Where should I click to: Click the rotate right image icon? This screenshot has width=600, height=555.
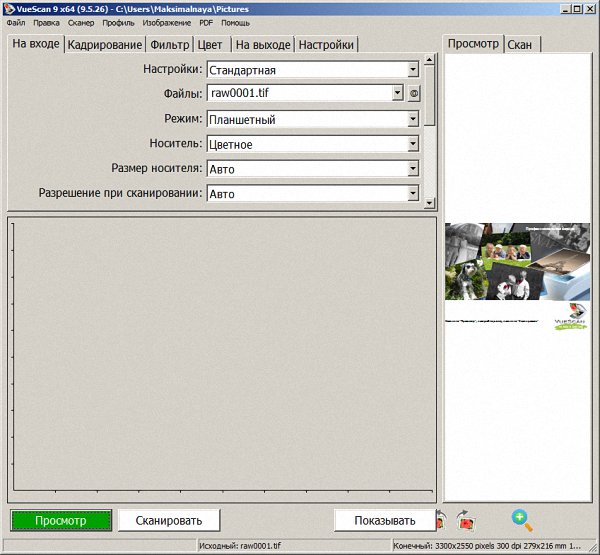[x=465, y=520]
